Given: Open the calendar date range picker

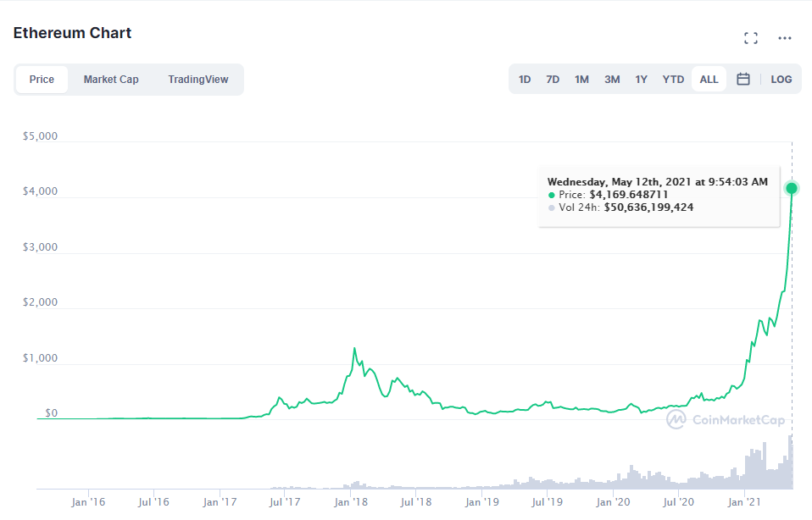Looking at the screenshot, I should [743, 79].
